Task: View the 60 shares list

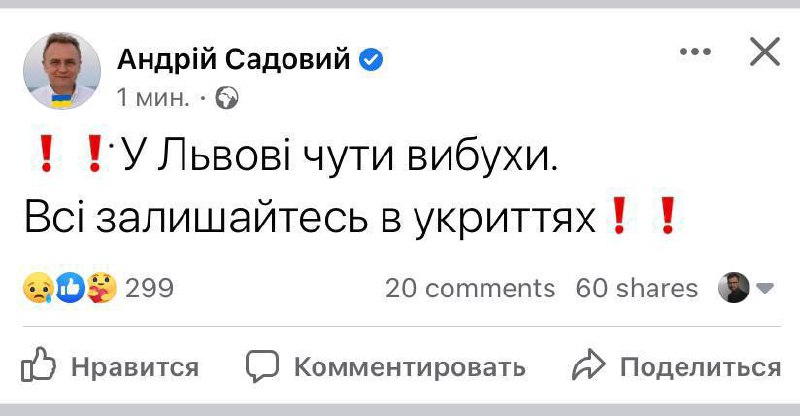Action: 637,288
